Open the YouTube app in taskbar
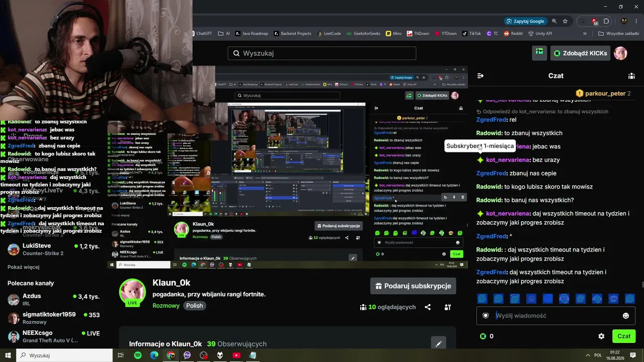The height and width of the screenshot is (362, 644). tap(236, 355)
